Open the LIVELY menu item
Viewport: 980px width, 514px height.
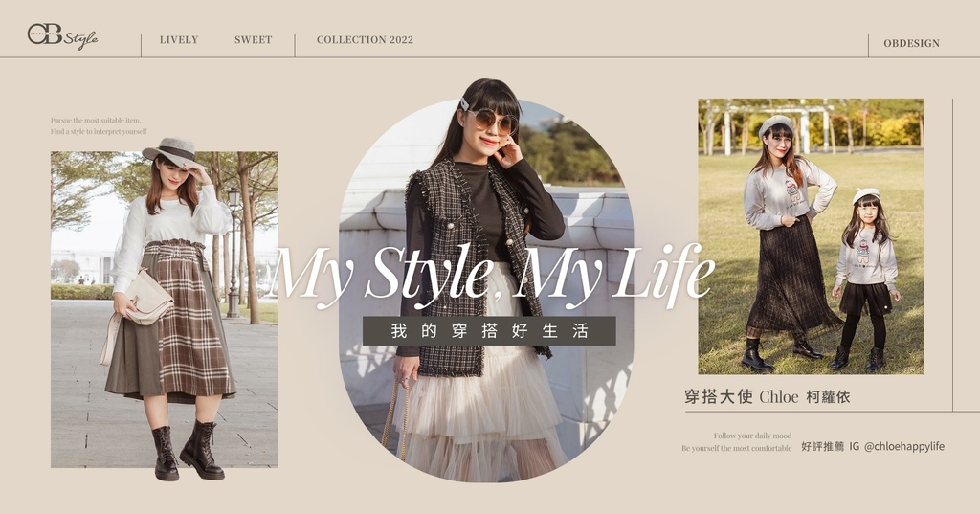pos(179,40)
